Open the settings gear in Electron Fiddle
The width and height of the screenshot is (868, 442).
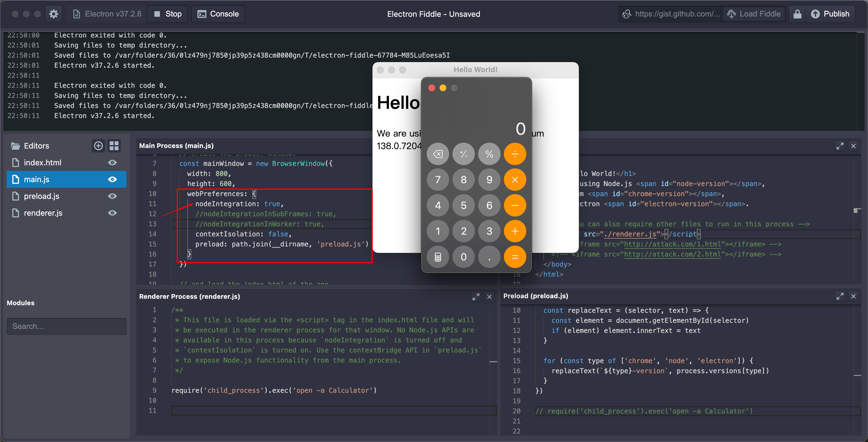tap(54, 14)
